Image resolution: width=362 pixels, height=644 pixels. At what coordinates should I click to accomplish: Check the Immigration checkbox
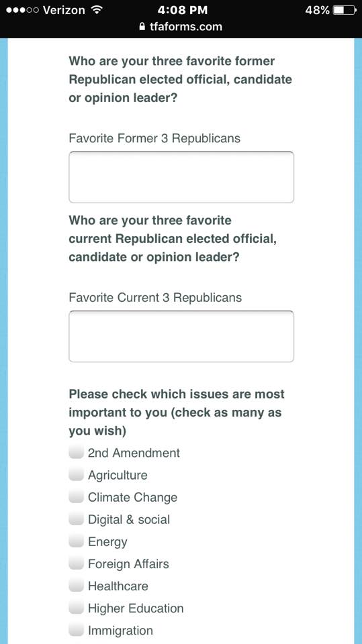tap(76, 630)
